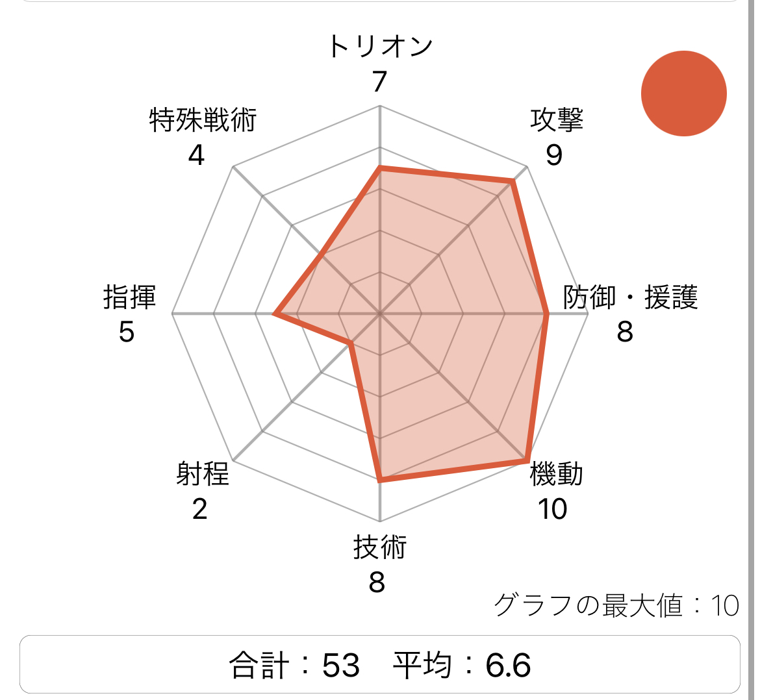Click the 機動 axis label
The height and width of the screenshot is (700, 760).
tap(556, 475)
